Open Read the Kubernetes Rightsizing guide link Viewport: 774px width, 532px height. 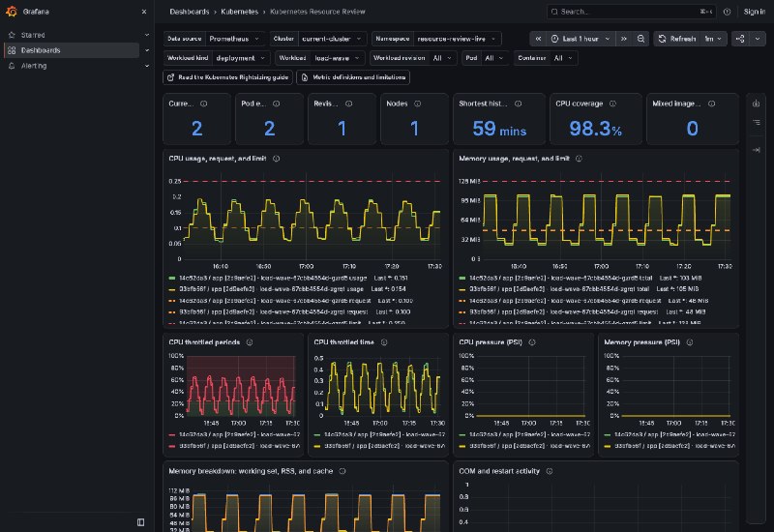[227, 77]
